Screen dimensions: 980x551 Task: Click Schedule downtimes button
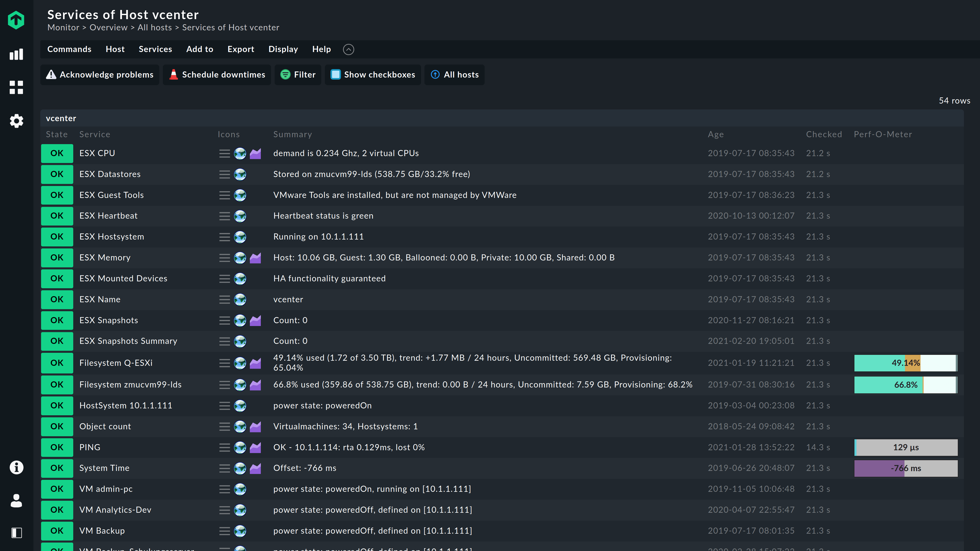click(217, 74)
